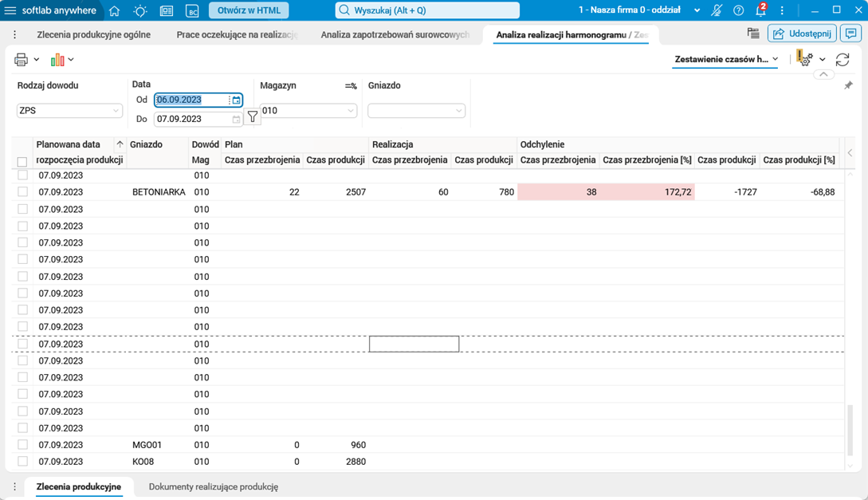Viewport: 868px width, 500px height.
Task: Check the checkbox of the dashed focused row
Action: click(x=22, y=343)
